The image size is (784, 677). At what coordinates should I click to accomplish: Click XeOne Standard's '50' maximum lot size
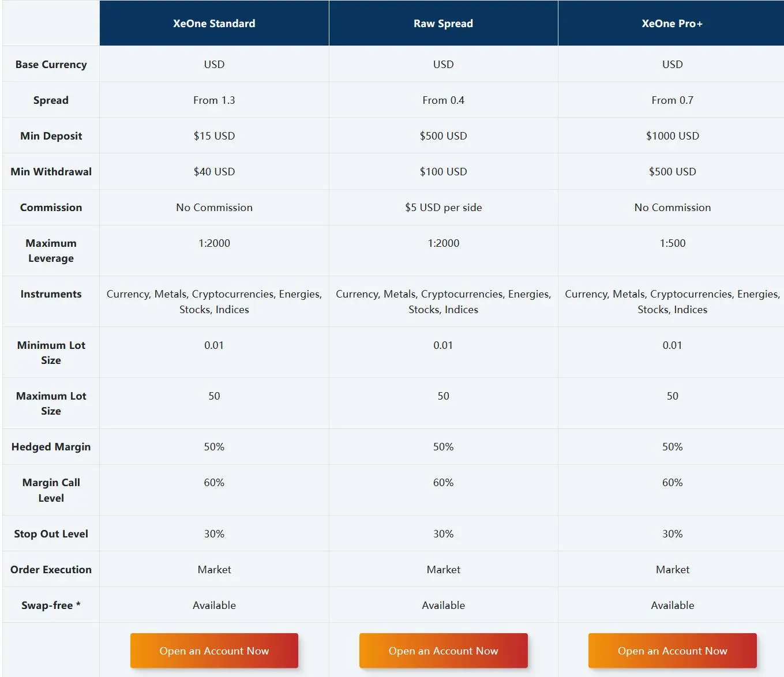coord(214,396)
